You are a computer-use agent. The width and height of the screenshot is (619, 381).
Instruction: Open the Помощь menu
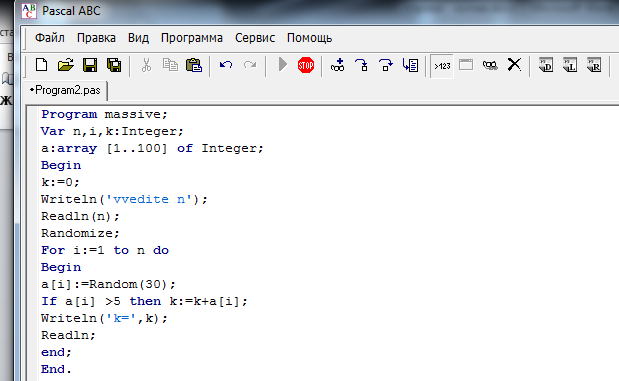tap(310, 38)
